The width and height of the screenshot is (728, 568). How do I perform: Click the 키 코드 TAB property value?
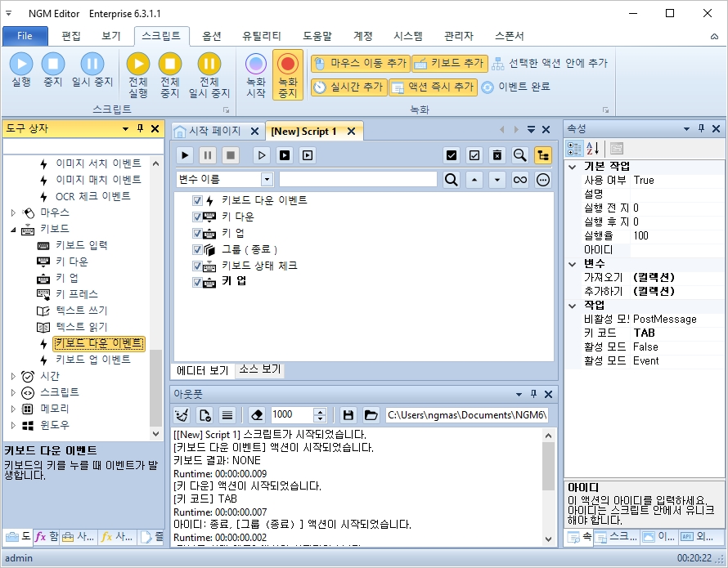click(677, 333)
